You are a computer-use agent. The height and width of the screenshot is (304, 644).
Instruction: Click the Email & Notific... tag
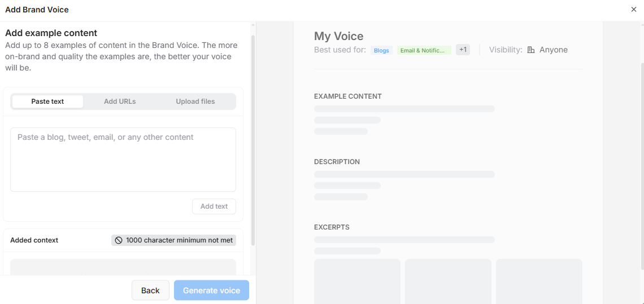click(x=424, y=50)
